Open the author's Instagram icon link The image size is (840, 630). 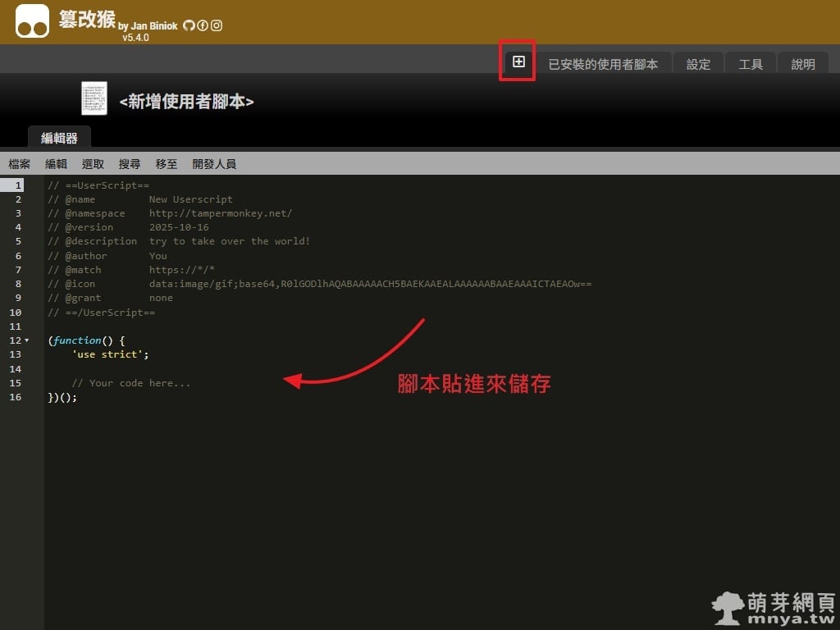217,25
